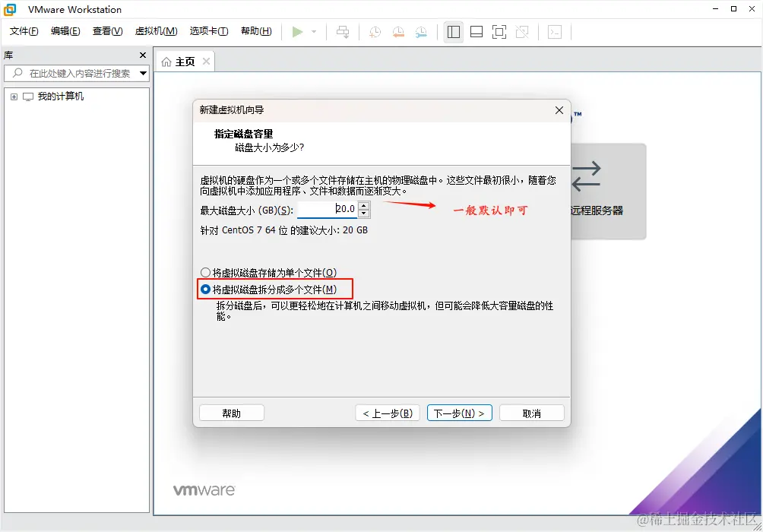Click the computer icon beside 我的计算机
Viewport: 763px width, 532px height.
[x=28, y=97]
